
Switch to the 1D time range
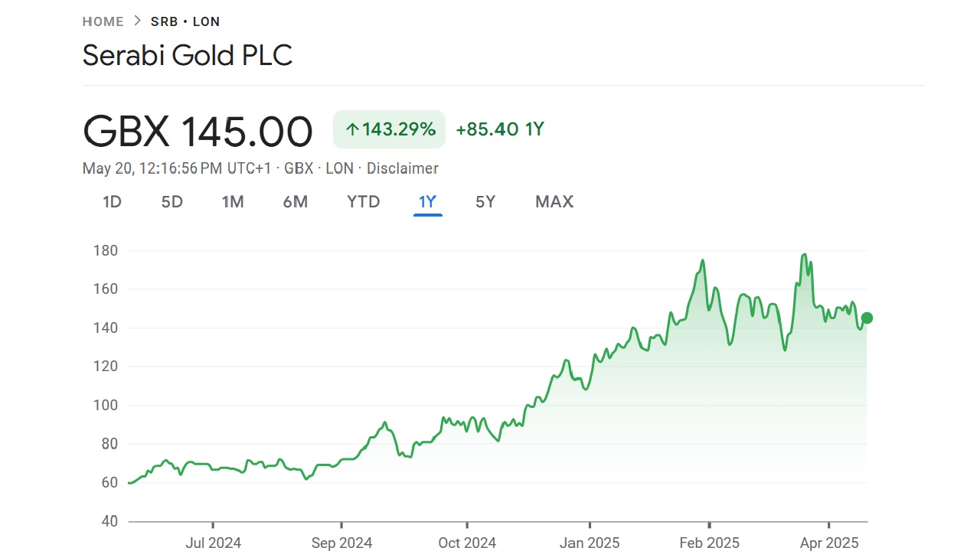pyautogui.click(x=111, y=201)
